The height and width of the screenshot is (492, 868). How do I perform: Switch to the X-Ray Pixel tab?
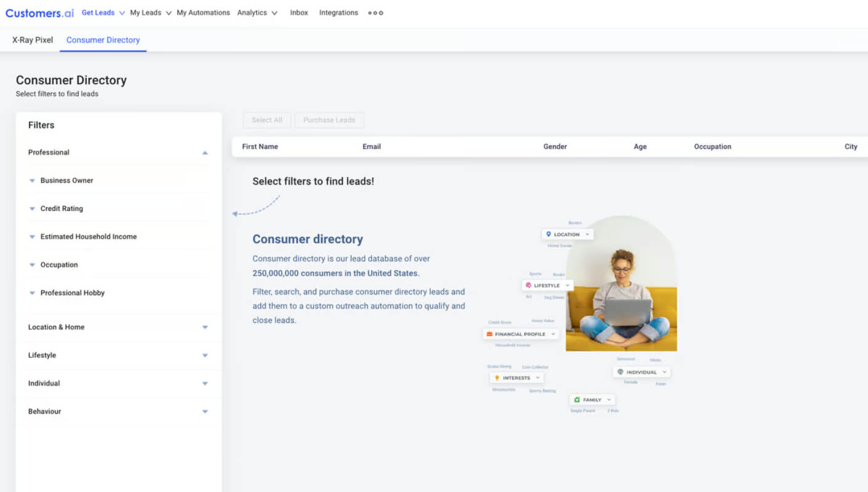point(33,40)
